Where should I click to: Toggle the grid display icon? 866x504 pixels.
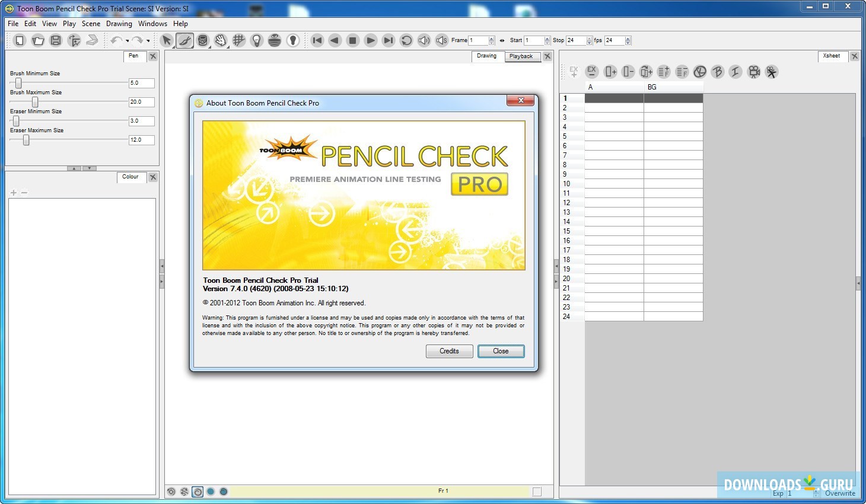[x=239, y=40]
